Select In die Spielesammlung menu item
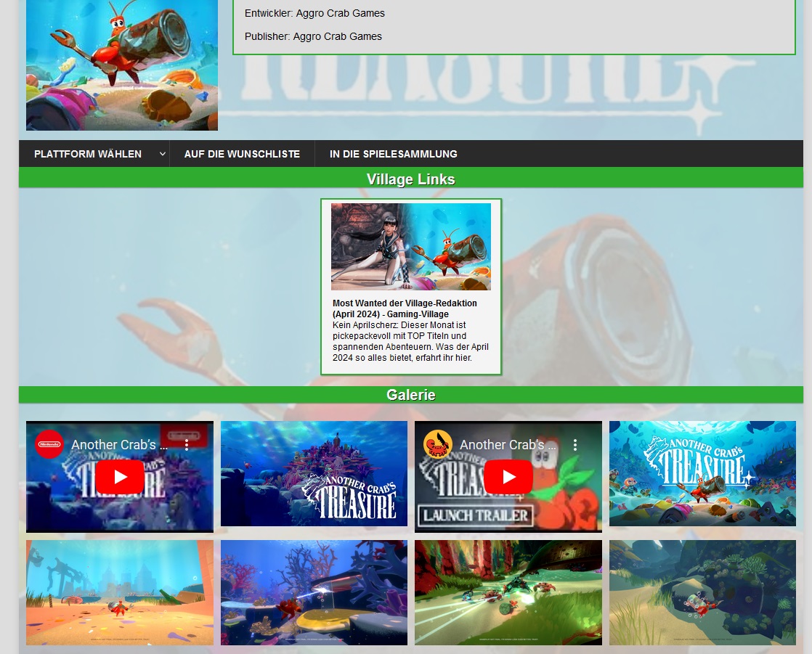This screenshot has width=812, height=654. [x=393, y=154]
